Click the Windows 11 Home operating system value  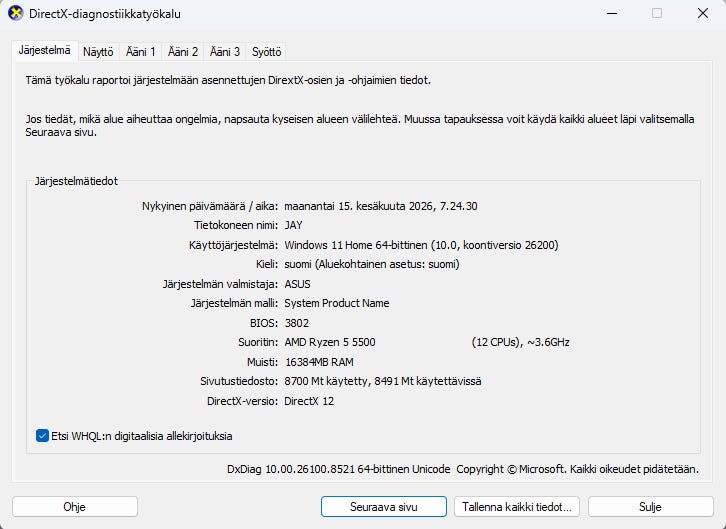tap(421, 245)
